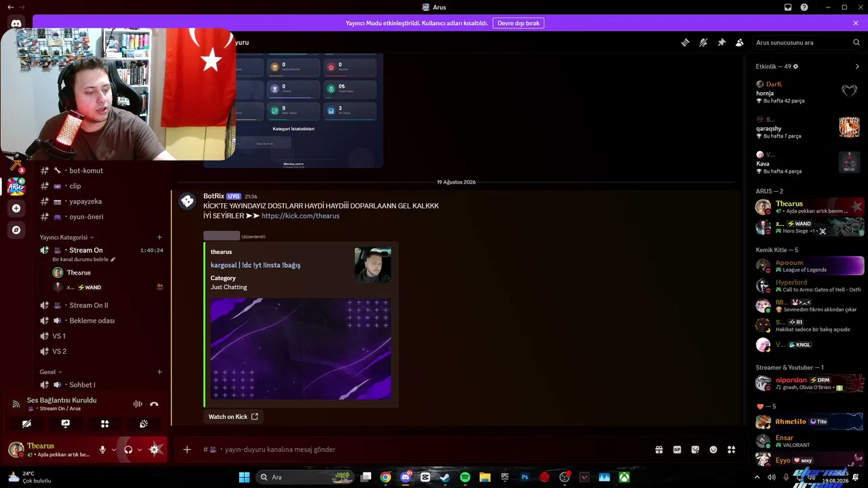868x488 pixels.
Task: Show pinned messages in the channel
Action: 722,42
